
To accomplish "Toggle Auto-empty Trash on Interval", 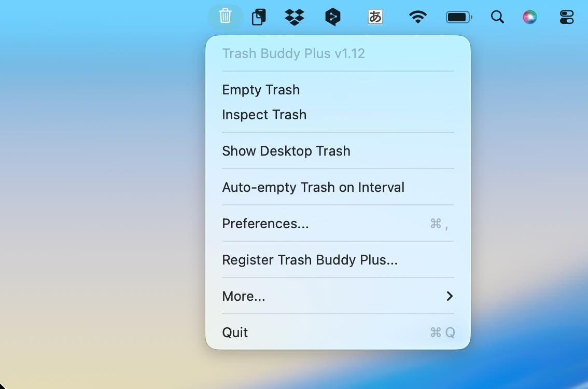I will point(338,187).
